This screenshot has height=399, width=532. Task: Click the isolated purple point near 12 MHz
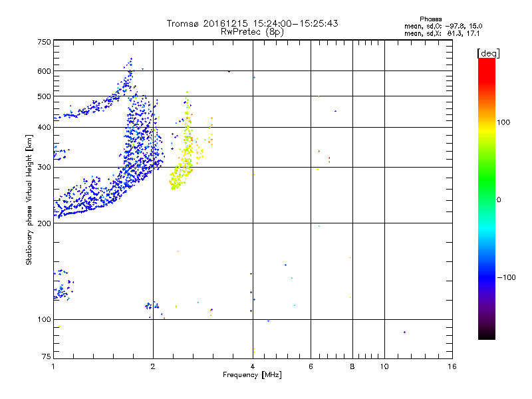tap(404, 332)
